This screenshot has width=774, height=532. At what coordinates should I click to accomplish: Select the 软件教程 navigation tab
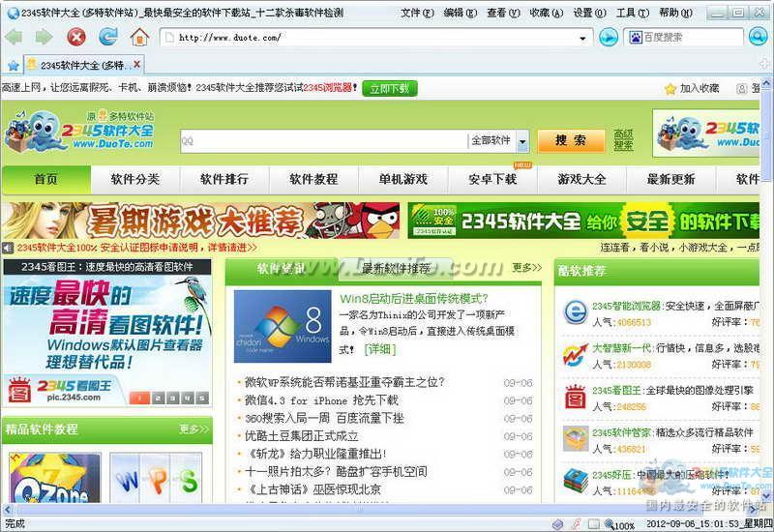click(x=313, y=179)
